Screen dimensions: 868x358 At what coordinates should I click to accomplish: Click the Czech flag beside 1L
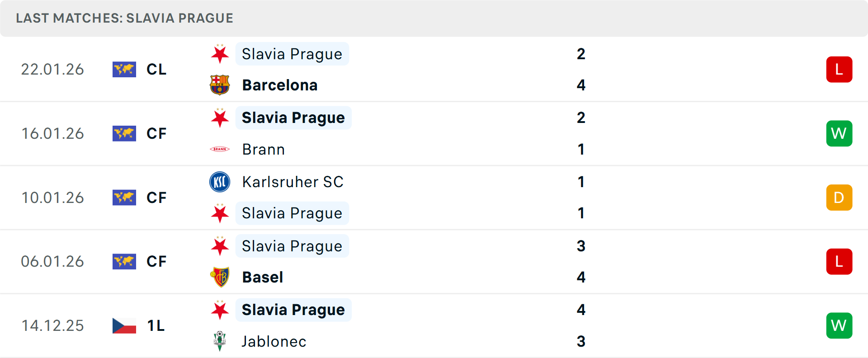point(124,325)
